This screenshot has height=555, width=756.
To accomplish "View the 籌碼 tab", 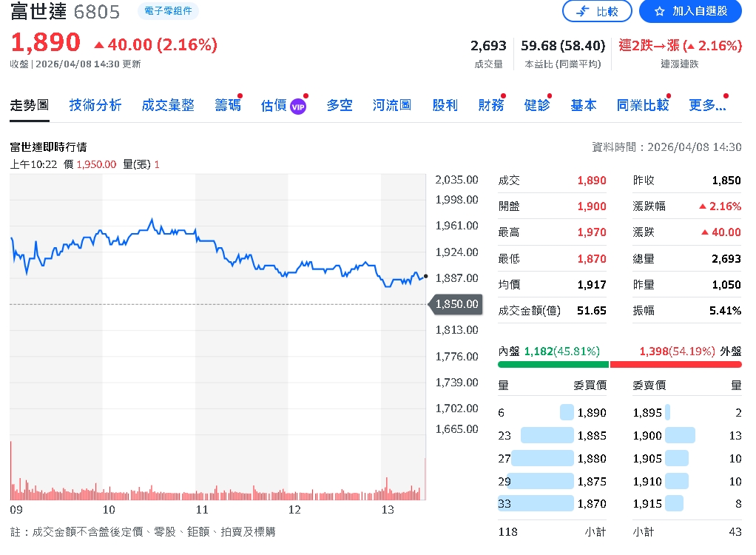I will [227, 106].
